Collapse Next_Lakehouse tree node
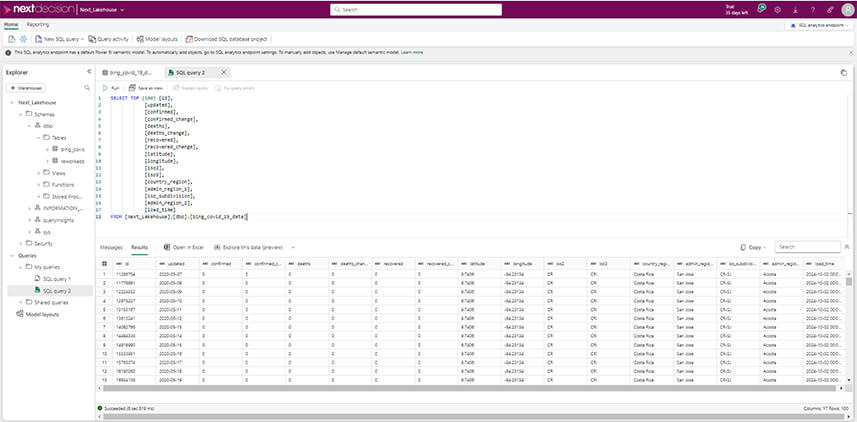This screenshot has width=857, height=422. [12, 103]
